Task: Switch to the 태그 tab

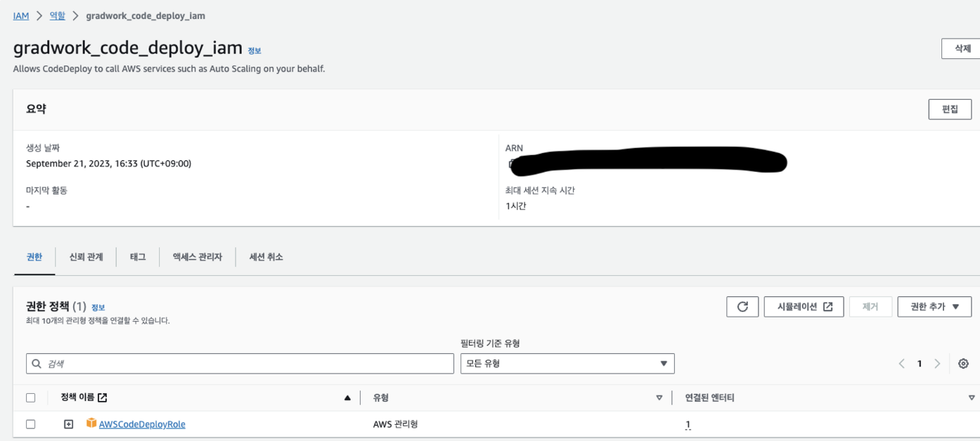Action: tap(138, 257)
